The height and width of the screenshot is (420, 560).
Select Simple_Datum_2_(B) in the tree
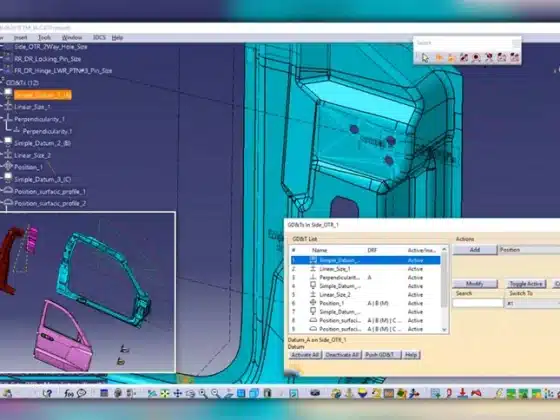[x=42, y=143]
